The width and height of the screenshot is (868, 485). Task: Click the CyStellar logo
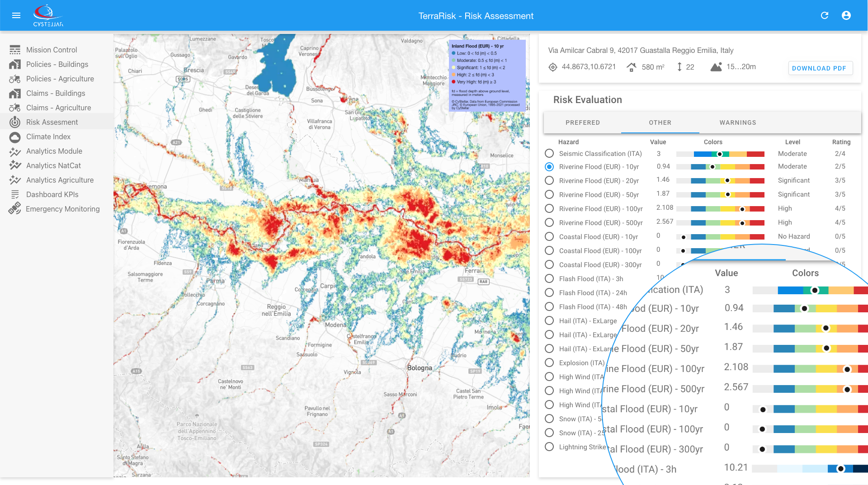(48, 15)
